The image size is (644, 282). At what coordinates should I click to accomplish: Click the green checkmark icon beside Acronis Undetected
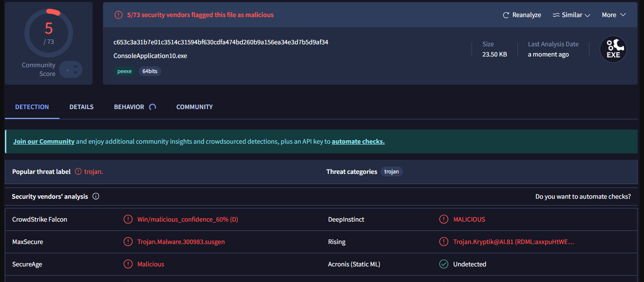pyautogui.click(x=444, y=264)
